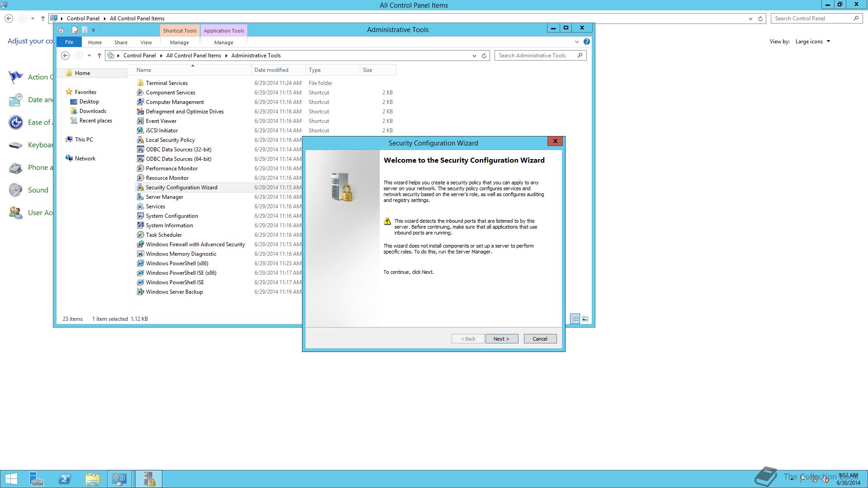
Task: Open the File ribbon tab
Action: click(x=69, y=42)
